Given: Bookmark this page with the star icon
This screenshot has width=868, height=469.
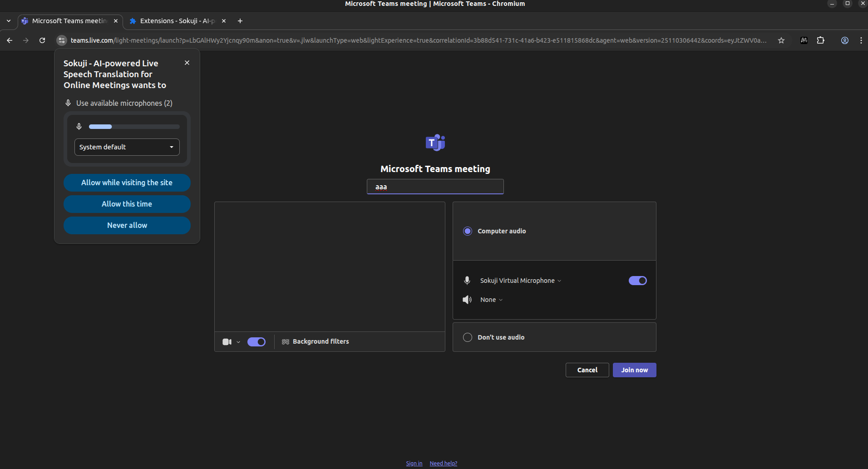Looking at the screenshot, I should pos(781,40).
